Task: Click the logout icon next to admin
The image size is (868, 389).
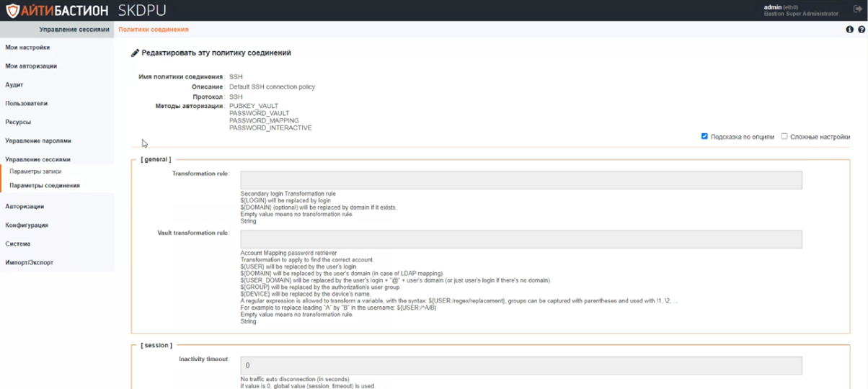Action: tap(858, 9)
